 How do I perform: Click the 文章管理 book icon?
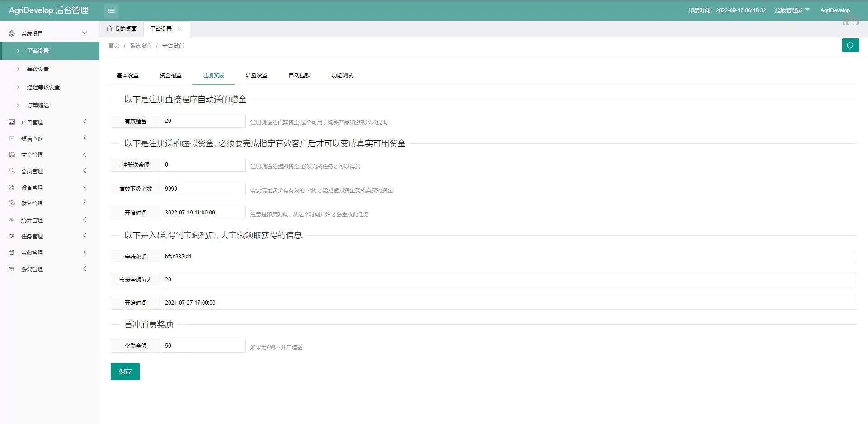point(12,155)
